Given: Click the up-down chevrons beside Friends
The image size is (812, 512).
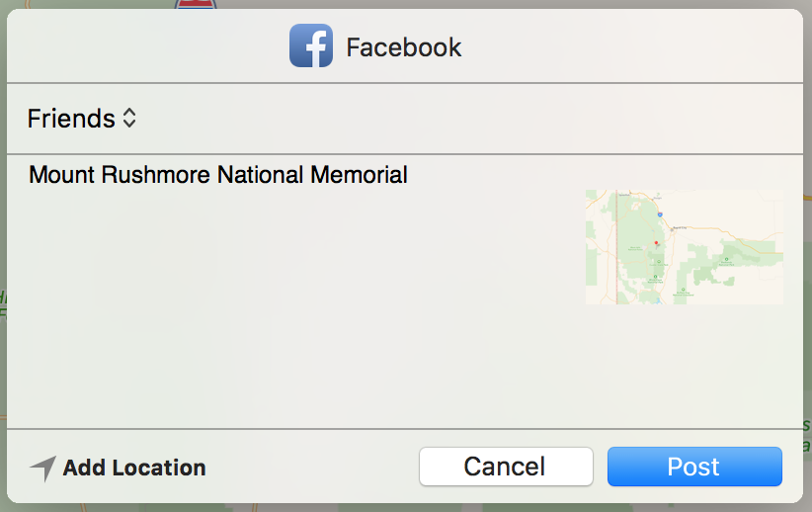Looking at the screenshot, I should pos(129,119).
